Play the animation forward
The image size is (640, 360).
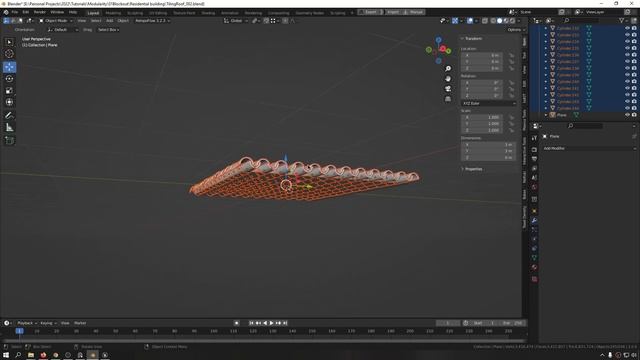271,323
